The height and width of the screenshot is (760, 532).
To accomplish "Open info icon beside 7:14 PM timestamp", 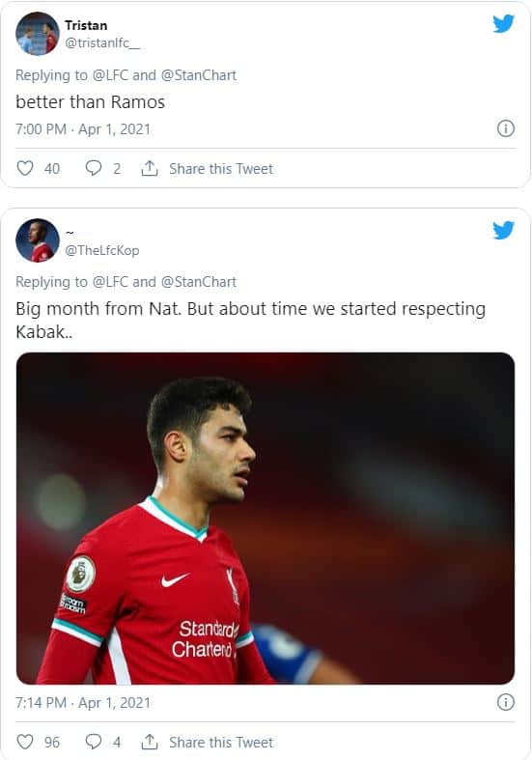I will point(506,702).
